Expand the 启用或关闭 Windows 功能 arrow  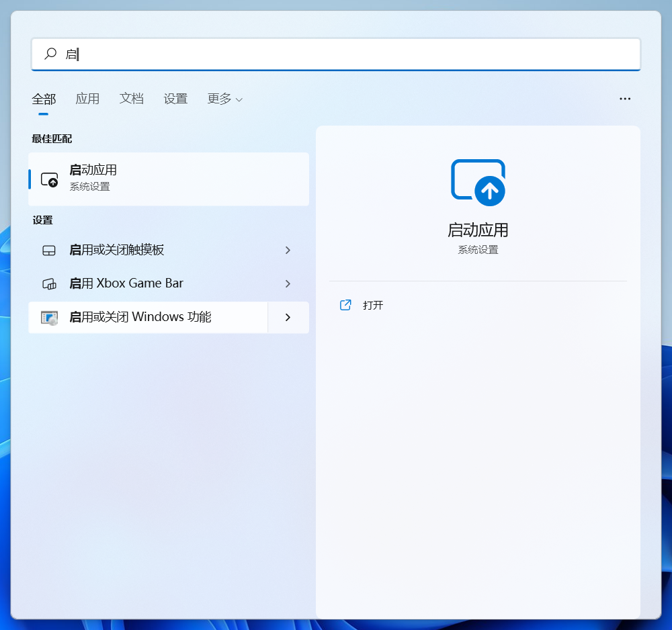pyautogui.click(x=288, y=317)
